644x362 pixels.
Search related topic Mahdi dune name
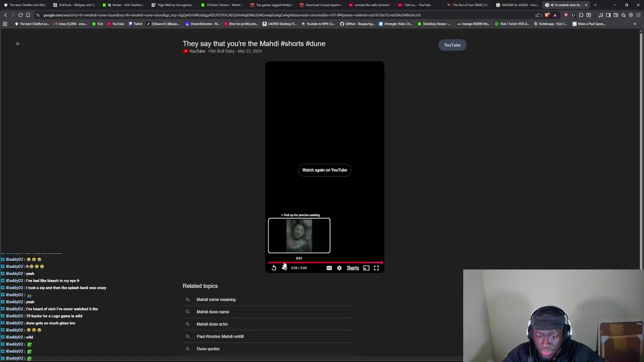[213, 312]
